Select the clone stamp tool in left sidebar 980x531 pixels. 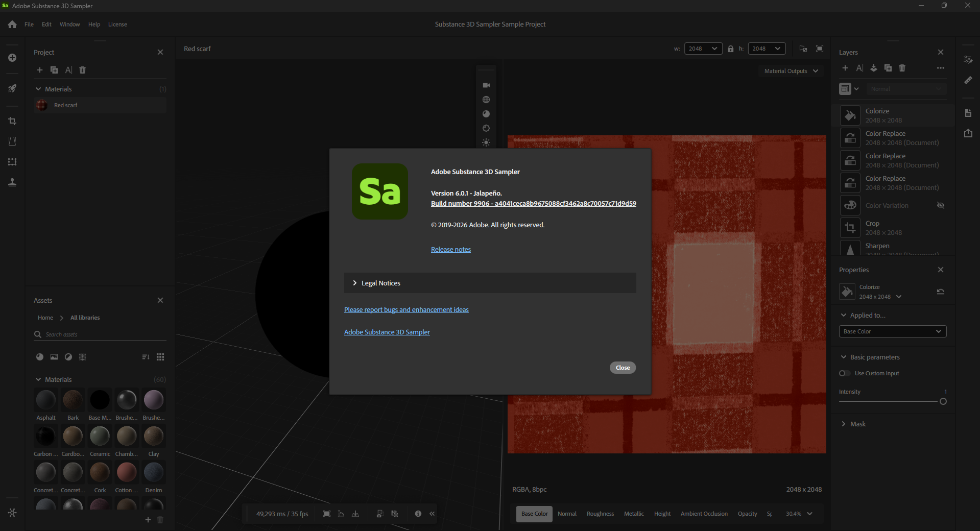pos(12,182)
